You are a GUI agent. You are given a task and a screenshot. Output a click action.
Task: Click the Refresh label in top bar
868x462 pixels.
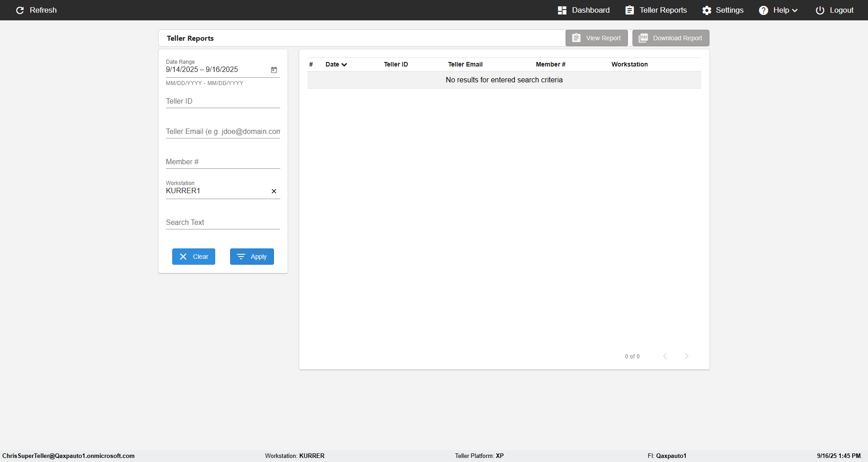pyautogui.click(x=43, y=10)
